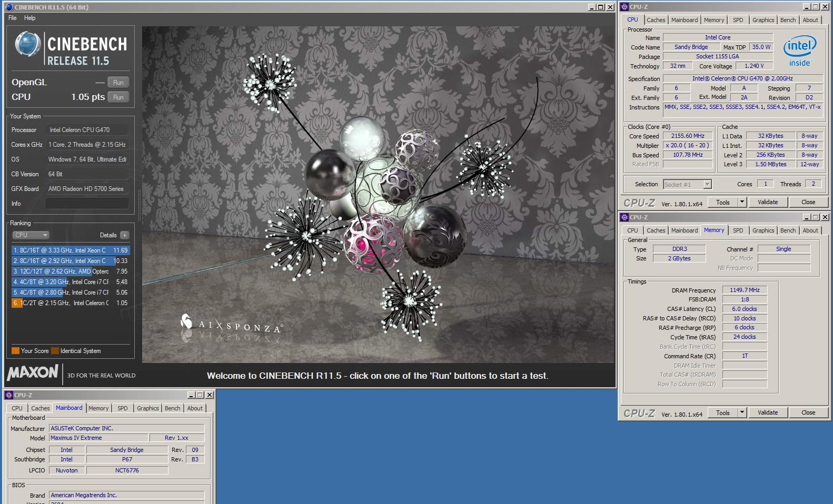Click Tools button in Memory CPU-Z window
Viewport: 833px width, 504px height.
pyautogui.click(x=723, y=413)
